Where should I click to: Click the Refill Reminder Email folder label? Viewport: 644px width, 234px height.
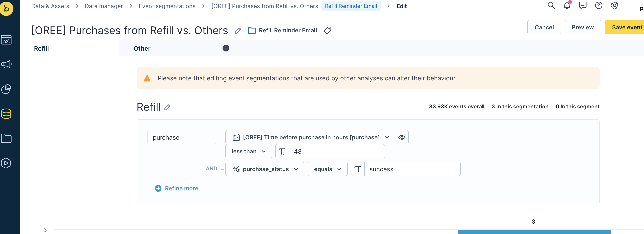(x=288, y=30)
